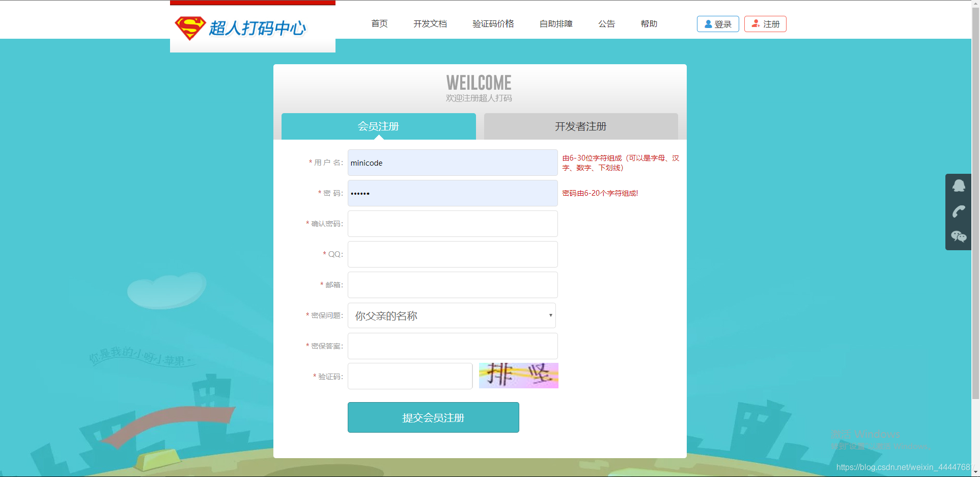Image resolution: width=980 pixels, height=477 pixels.
Task: Open 验证码价格 navigation item
Action: coord(493,23)
